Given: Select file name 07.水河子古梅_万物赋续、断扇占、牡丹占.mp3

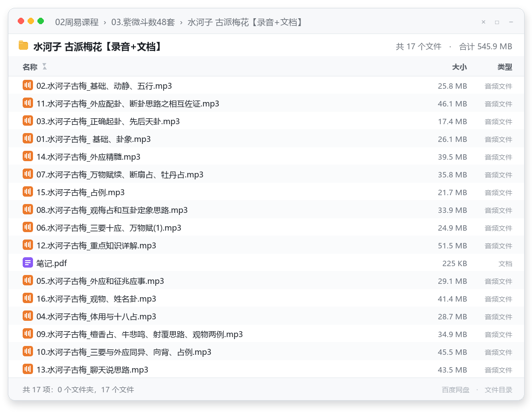Looking at the screenshot, I should 120,174.
